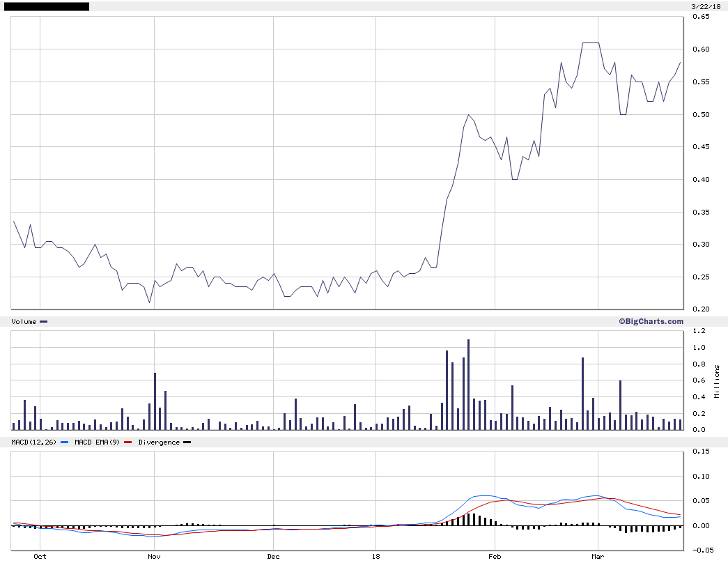The height and width of the screenshot is (563, 728).
Task: Click the Volume panel label
Action: [x=24, y=321]
